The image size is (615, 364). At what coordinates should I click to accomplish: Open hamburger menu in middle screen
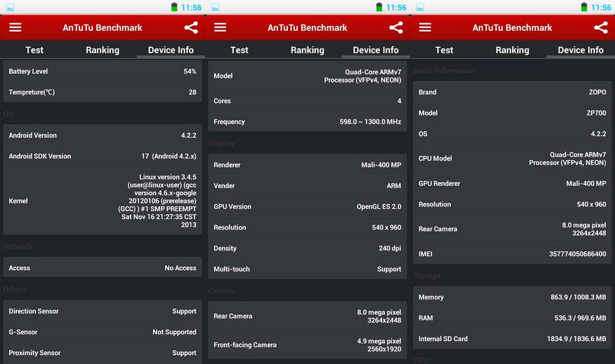[220, 28]
